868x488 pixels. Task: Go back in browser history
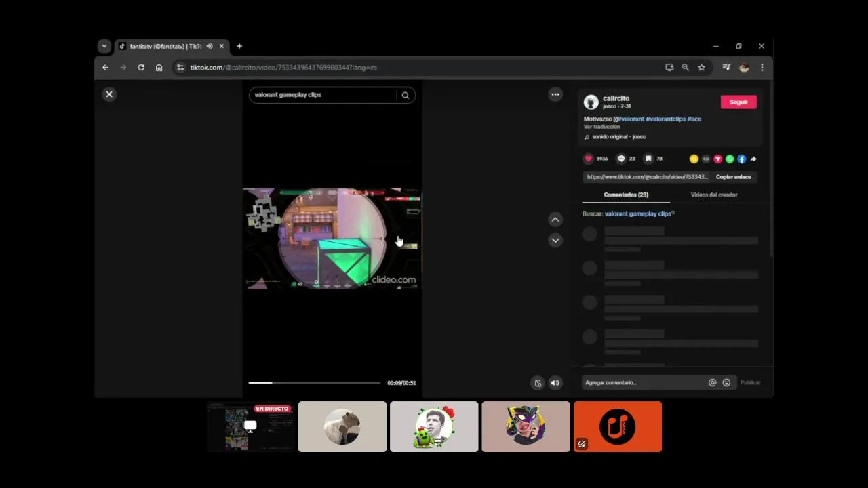click(x=105, y=68)
